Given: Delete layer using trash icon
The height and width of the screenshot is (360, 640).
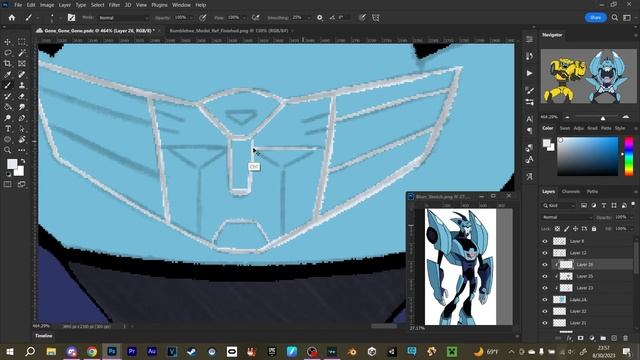Looking at the screenshot, I should tap(625, 338).
